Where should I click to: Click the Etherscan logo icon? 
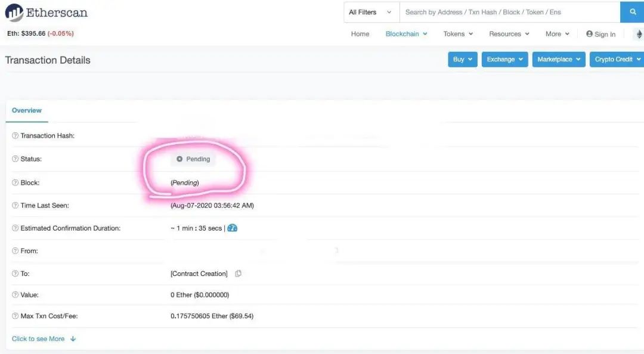click(14, 12)
